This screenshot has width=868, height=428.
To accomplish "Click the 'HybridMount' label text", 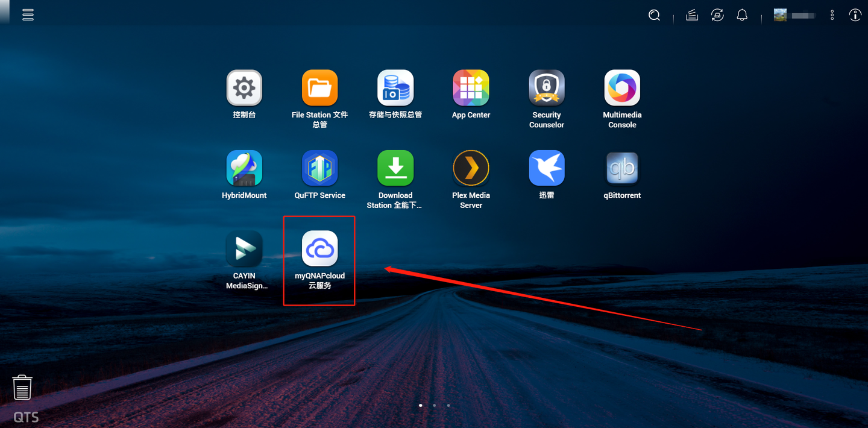I will click(244, 195).
